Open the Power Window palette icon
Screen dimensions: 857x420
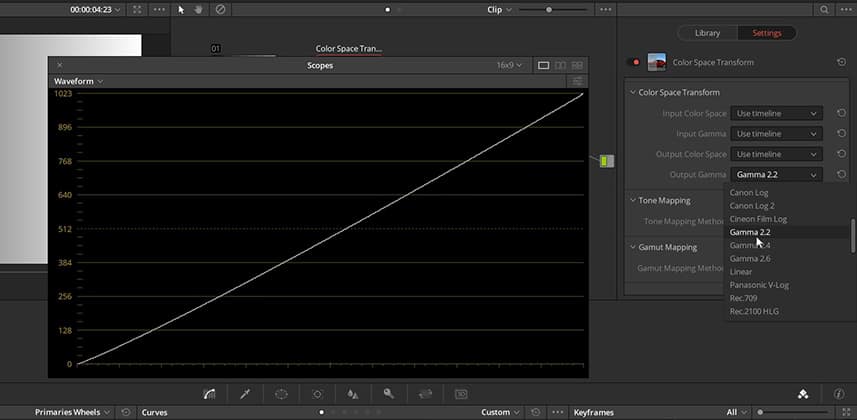pos(281,394)
